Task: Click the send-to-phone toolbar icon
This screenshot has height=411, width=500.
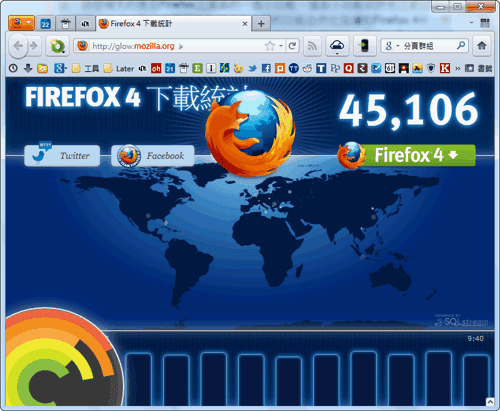Action: pos(365,46)
